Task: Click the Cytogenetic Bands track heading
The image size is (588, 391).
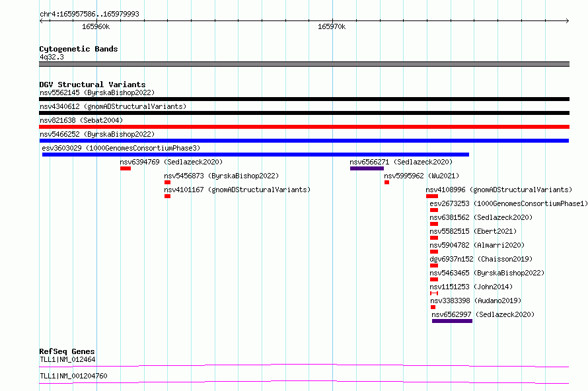Action: point(79,49)
